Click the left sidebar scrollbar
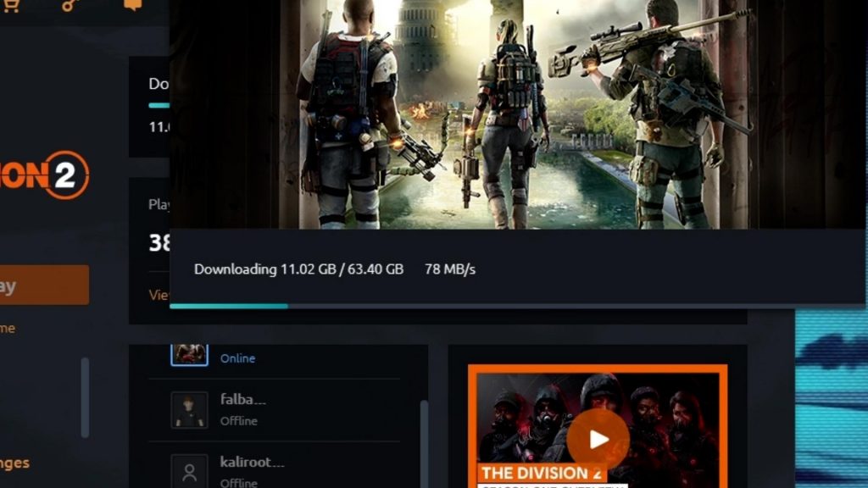Image resolution: width=868 pixels, height=488 pixels. (x=85, y=398)
